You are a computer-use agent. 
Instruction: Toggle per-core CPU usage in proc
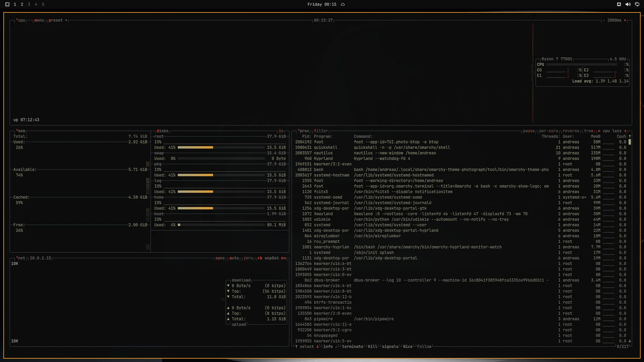tap(549, 131)
